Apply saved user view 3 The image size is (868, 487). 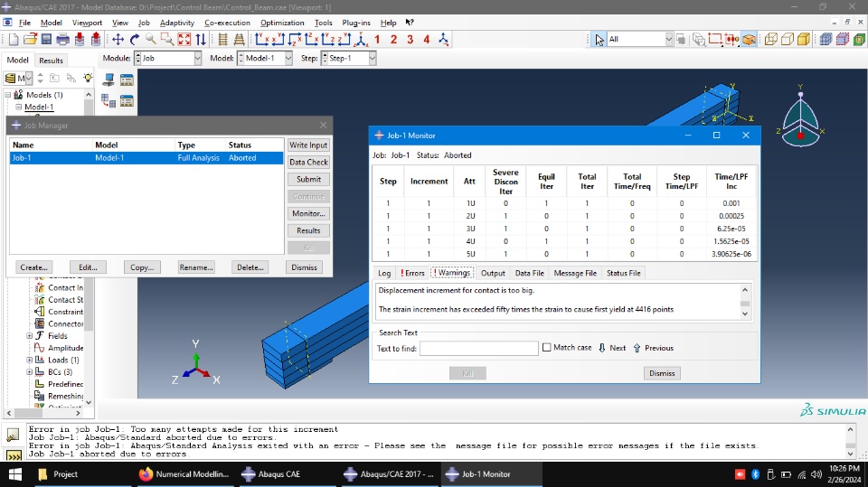(410, 39)
